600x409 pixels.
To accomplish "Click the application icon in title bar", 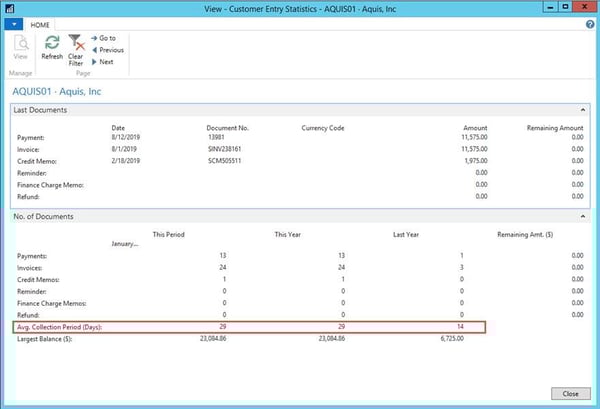I will coord(10,8).
